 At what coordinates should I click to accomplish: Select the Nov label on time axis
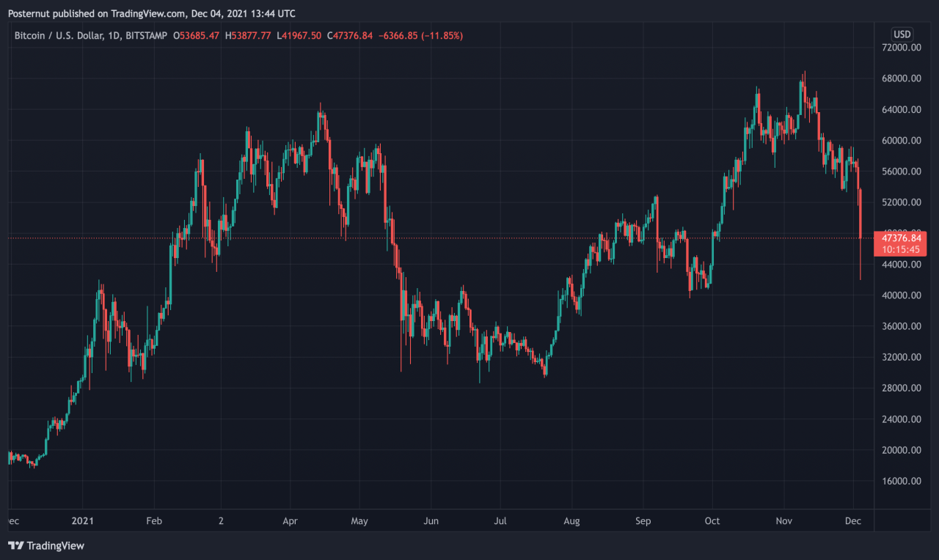click(x=784, y=521)
